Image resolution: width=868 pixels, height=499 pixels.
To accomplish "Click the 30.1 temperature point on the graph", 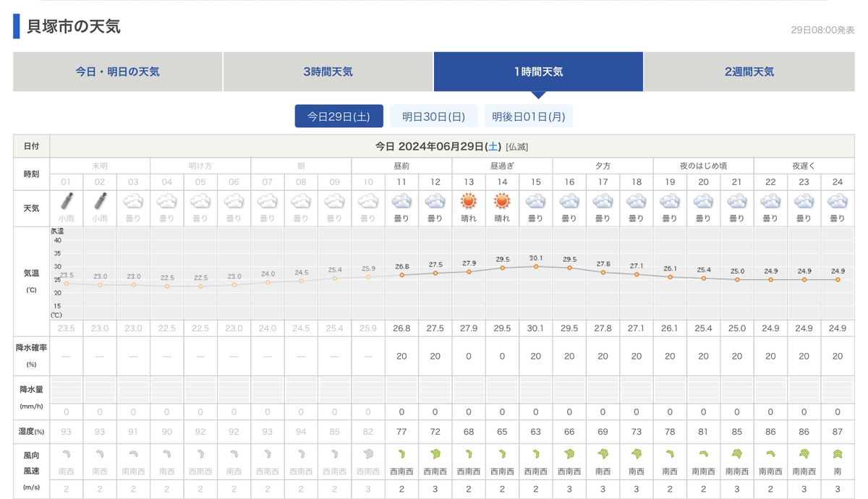I will pyautogui.click(x=536, y=266).
